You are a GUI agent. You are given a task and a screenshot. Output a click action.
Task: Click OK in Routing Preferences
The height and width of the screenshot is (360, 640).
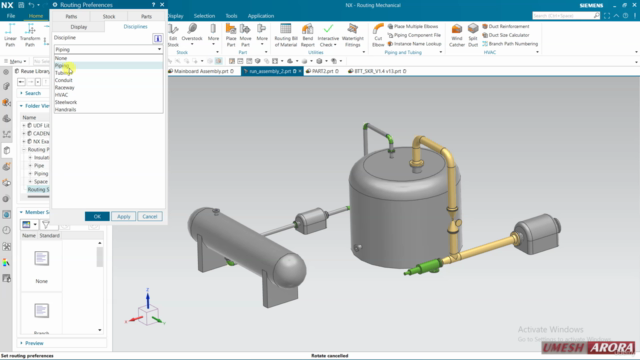[x=97, y=216]
